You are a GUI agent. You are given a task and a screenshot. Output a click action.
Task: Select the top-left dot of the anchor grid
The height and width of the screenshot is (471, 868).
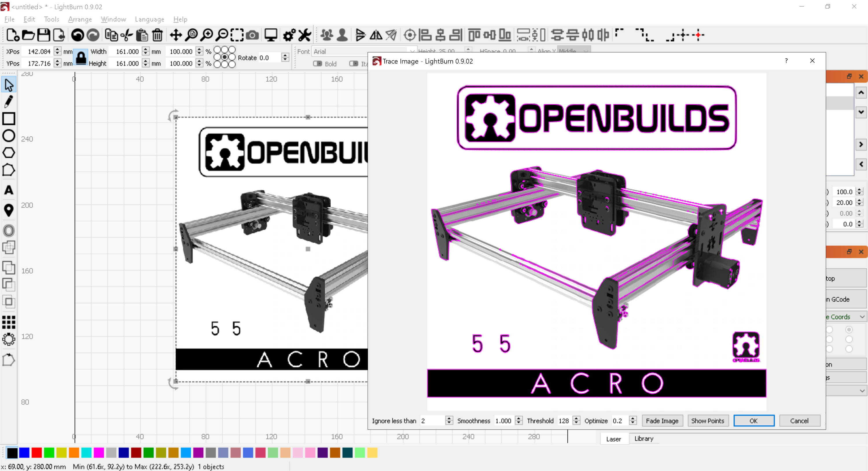[217, 50]
